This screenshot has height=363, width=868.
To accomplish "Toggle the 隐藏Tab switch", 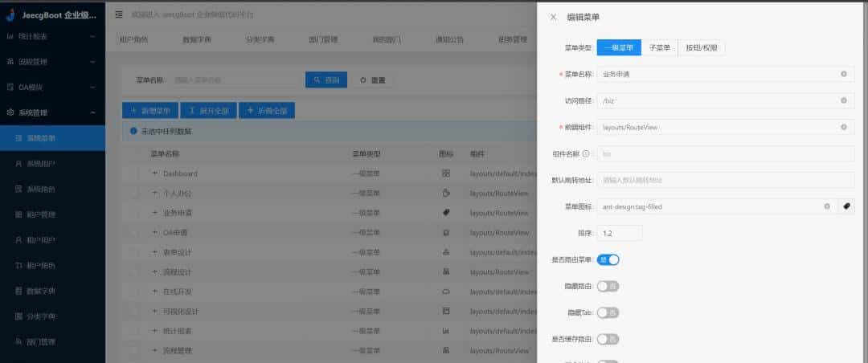I will (x=608, y=312).
